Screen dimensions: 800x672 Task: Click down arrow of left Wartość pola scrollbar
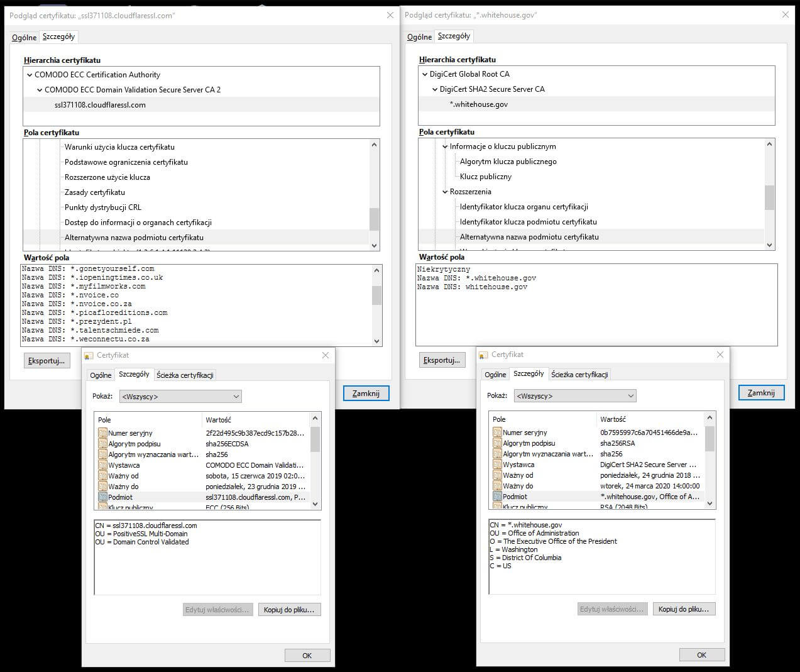coord(377,341)
